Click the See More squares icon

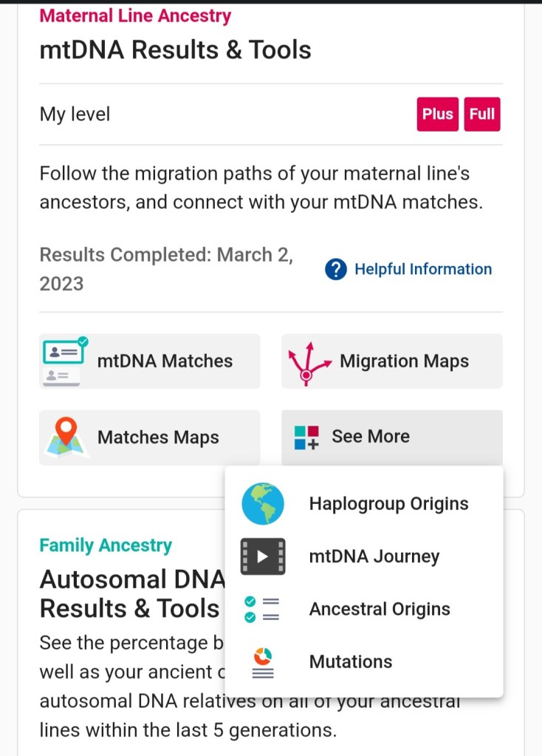[306, 437]
